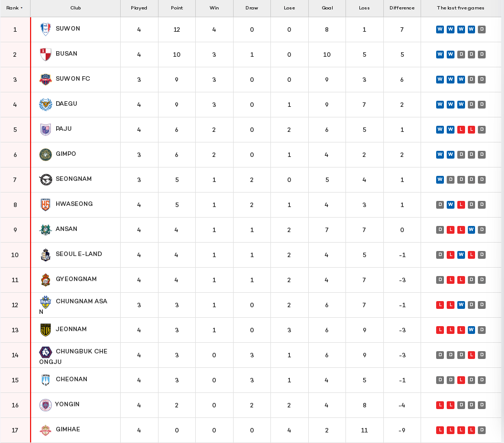This screenshot has width=504, height=443.
Task: Click Ansan's rank number 9 cell
Action: 15,230
